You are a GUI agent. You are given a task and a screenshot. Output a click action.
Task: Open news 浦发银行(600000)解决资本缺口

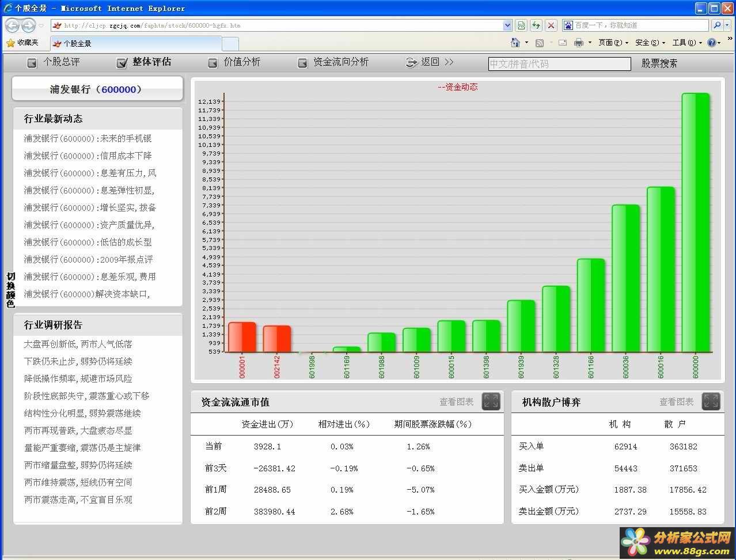(x=87, y=294)
